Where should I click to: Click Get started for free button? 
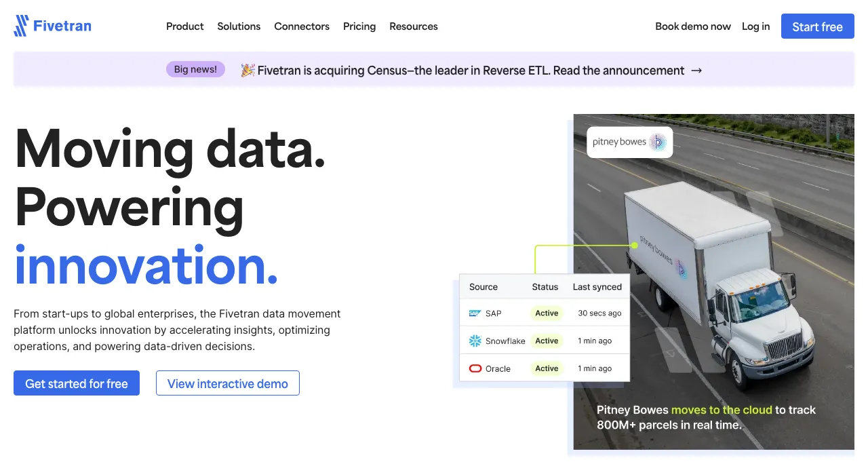(x=77, y=383)
